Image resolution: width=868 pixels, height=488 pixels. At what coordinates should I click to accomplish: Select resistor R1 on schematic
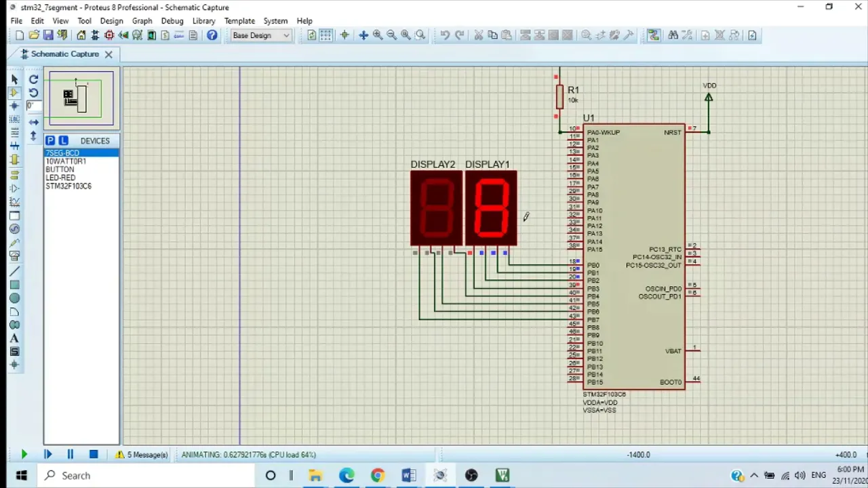pyautogui.click(x=559, y=96)
